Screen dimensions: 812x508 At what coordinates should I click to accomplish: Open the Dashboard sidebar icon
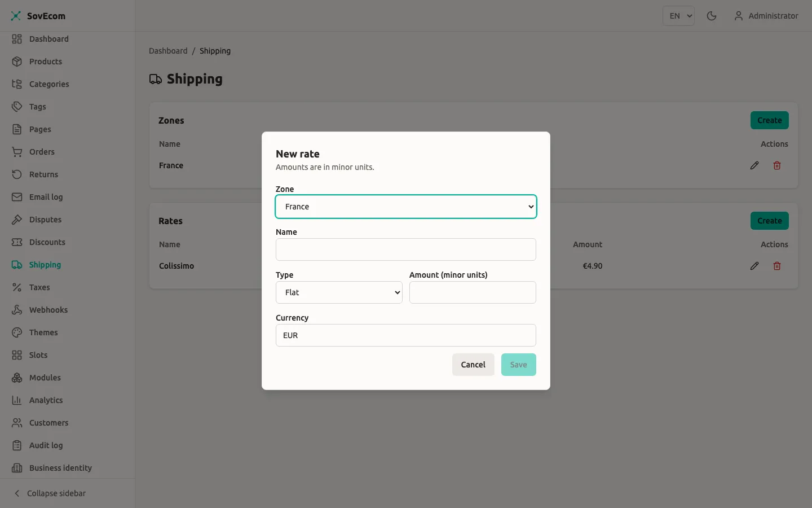click(17, 39)
